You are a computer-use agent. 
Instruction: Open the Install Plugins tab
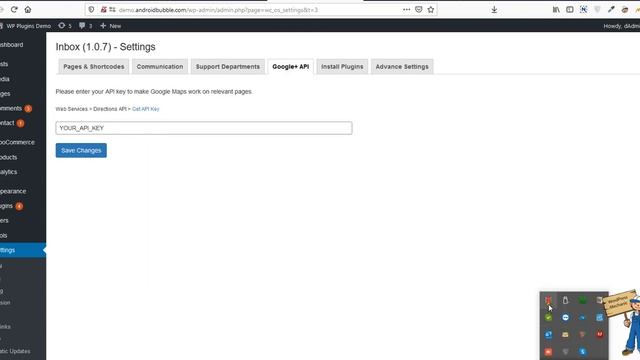pyautogui.click(x=342, y=67)
